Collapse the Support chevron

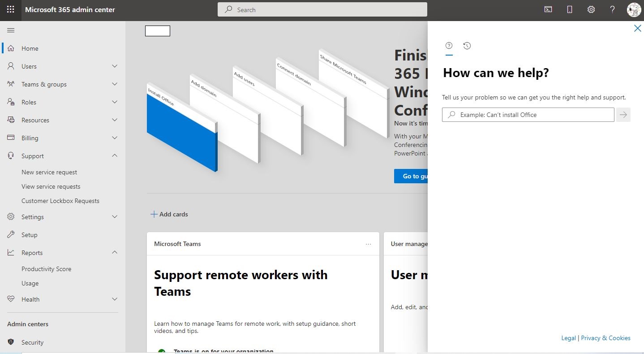click(x=115, y=155)
